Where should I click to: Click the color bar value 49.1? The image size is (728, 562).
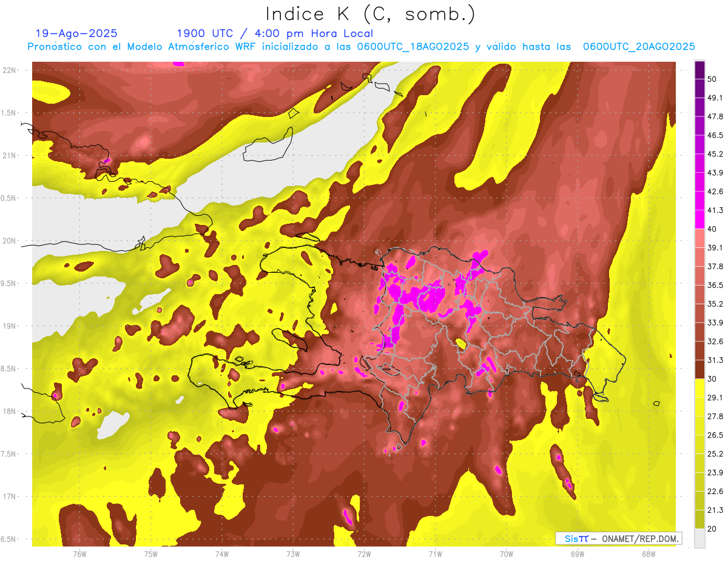[x=715, y=98]
